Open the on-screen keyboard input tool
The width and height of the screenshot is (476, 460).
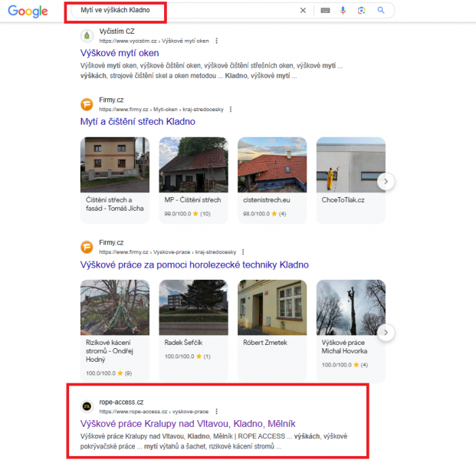325,10
